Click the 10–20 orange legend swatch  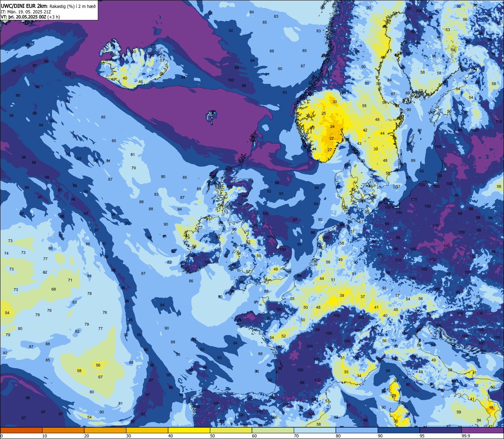[63, 430]
